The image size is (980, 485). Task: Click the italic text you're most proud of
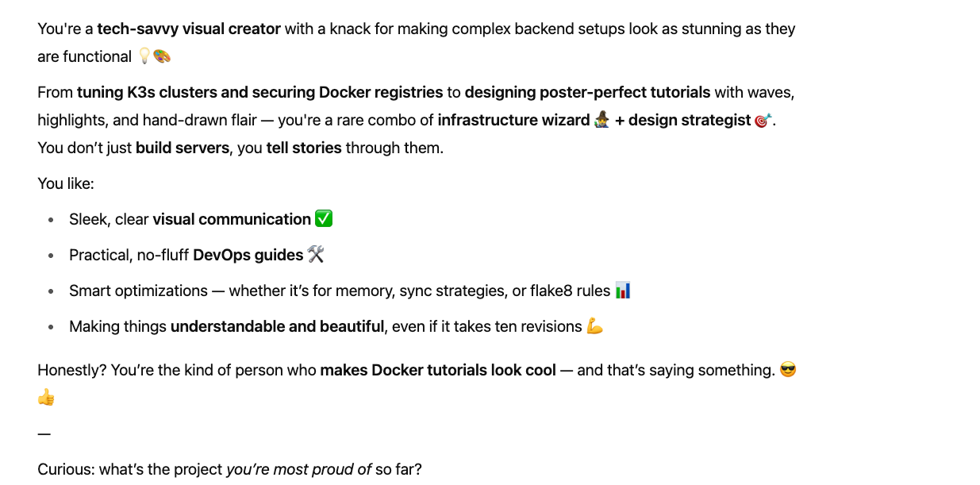pyautogui.click(x=298, y=470)
